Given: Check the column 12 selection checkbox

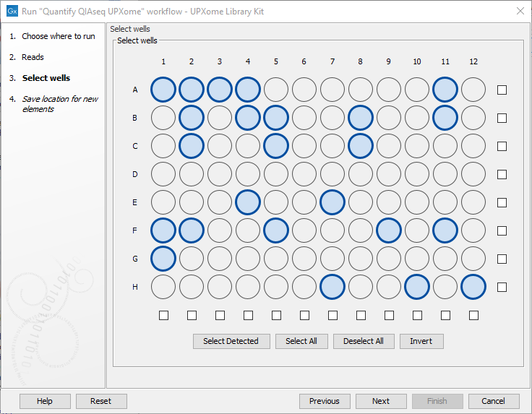Looking at the screenshot, I should [x=473, y=315].
